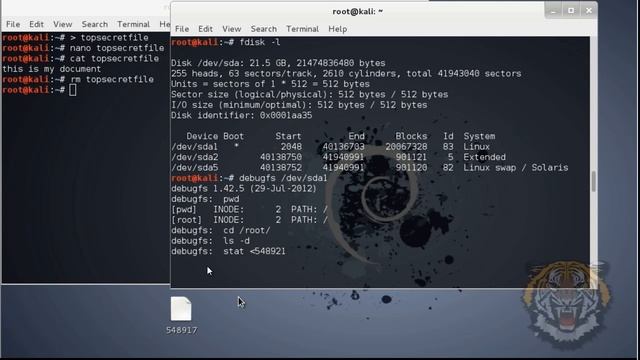Click the 'stat <548921' command line

[228, 251]
